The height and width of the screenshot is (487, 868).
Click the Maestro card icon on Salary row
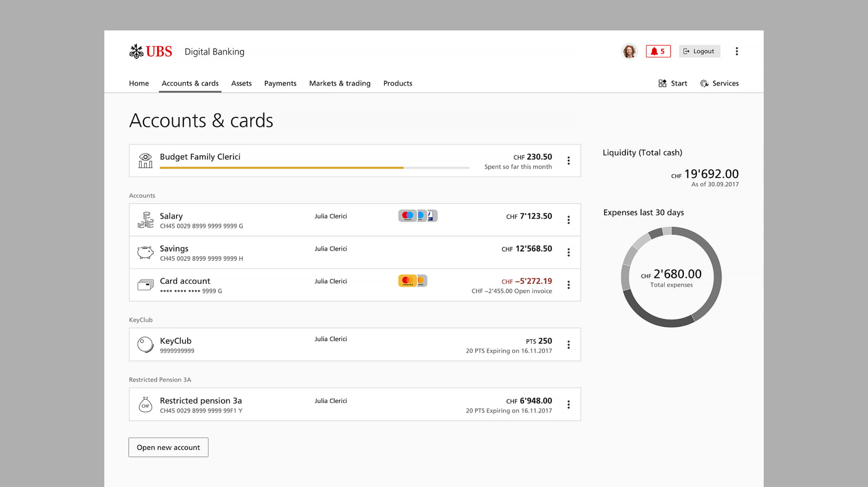pyautogui.click(x=421, y=216)
